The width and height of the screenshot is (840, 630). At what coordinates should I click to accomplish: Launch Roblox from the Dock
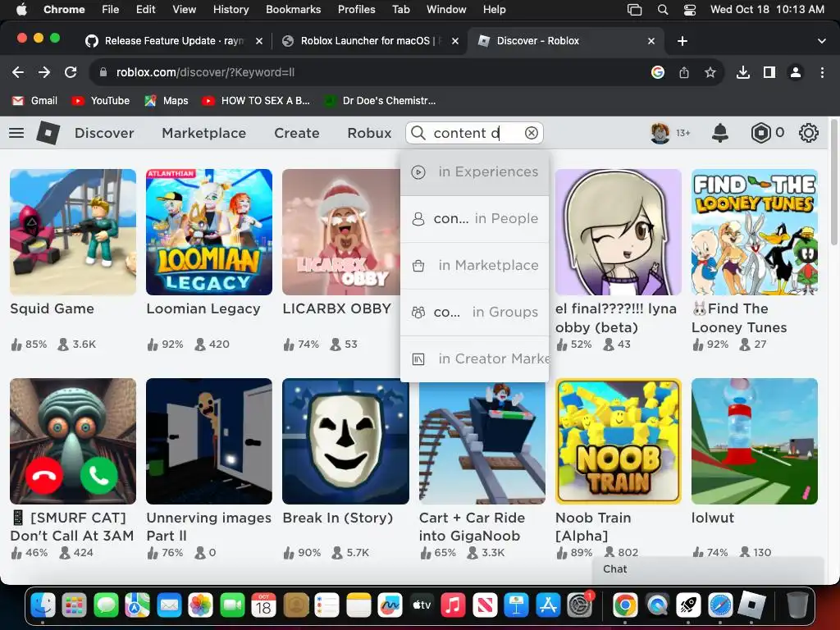click(751, 606)
